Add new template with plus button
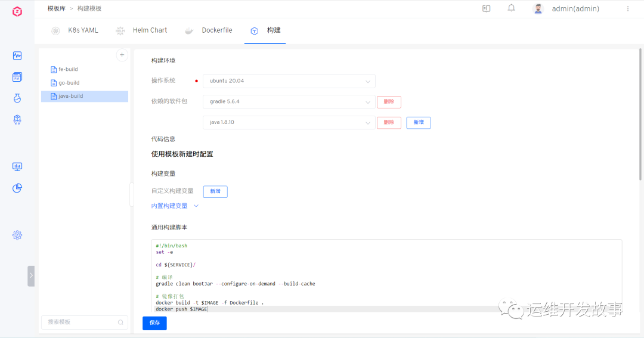Image resolution: width=644 pixels, height=338 pixels. pyautogui.click(x=122, y=55)
